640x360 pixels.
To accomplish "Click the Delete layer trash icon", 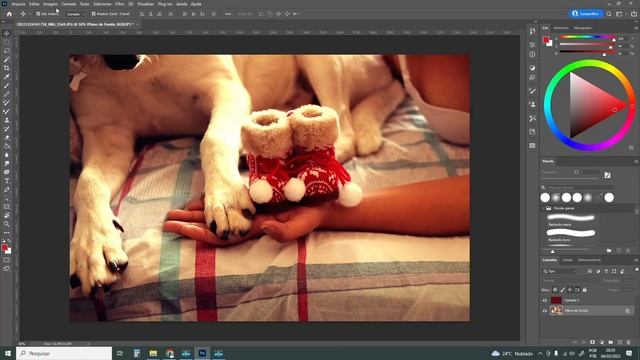I will tap(629, 342).
